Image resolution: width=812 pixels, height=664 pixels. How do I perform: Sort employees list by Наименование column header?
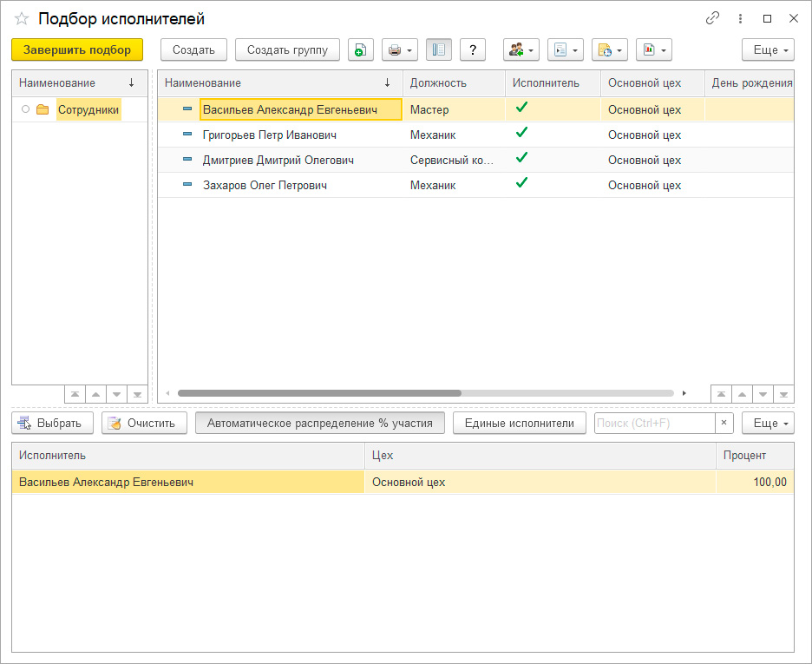click(280, 82)
